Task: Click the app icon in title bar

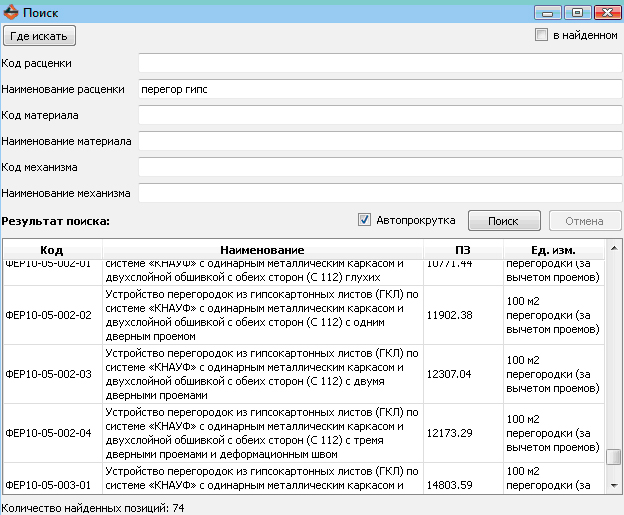Action: click(10, 13)
